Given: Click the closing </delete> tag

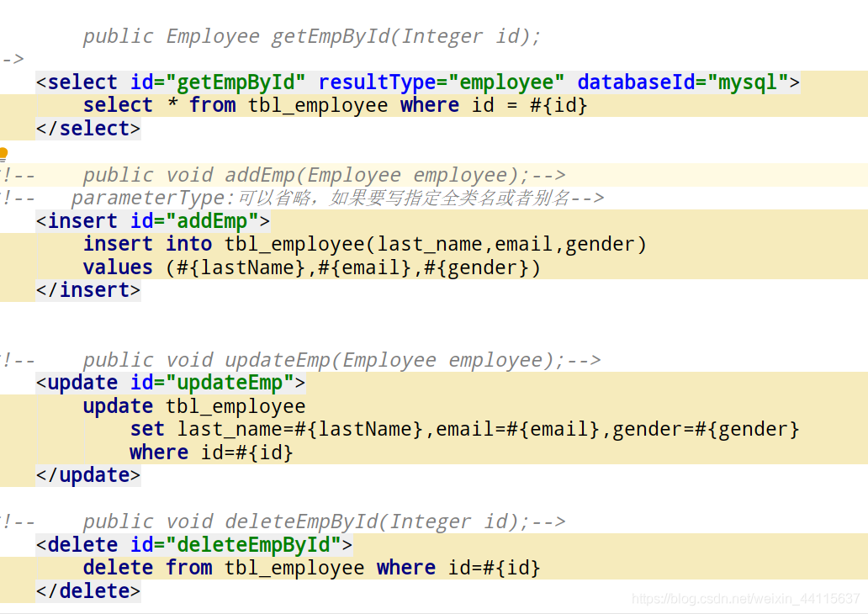Looking at the screenshot, I should pyautogui.click(x=88, y=591).
